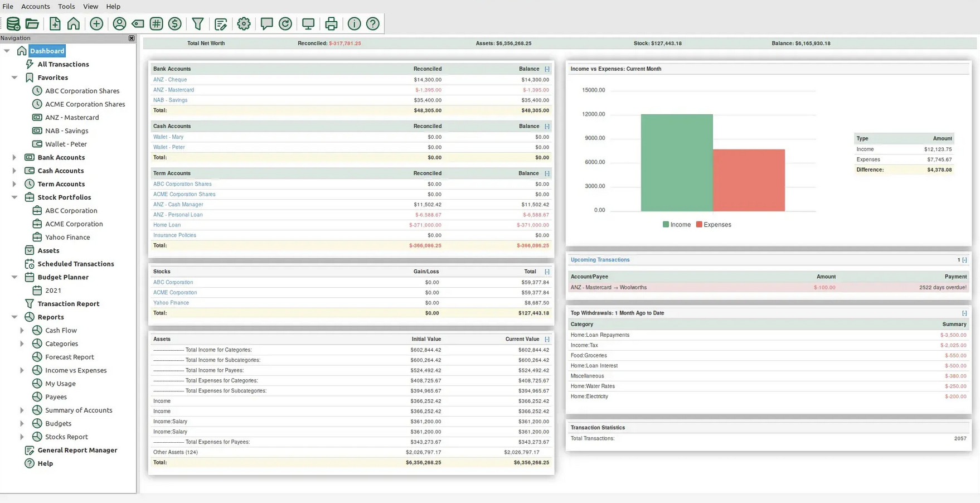Screen dimensions: 980x503
Task: Collapse the Bank Accounts dashboard section
Action: click(x=547, y=69)
